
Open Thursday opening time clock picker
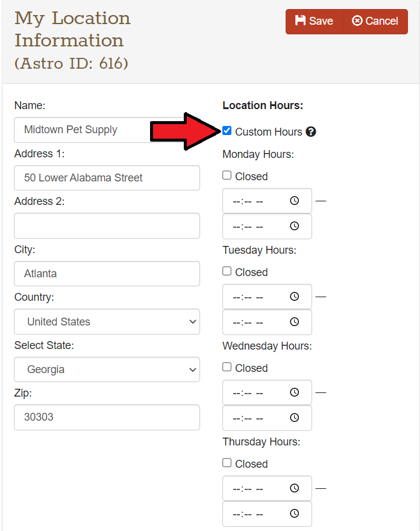pos(294,489)
